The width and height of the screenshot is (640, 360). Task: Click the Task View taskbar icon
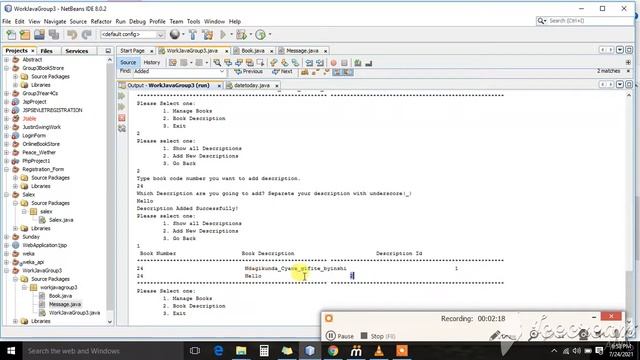[x=195, y=351]
